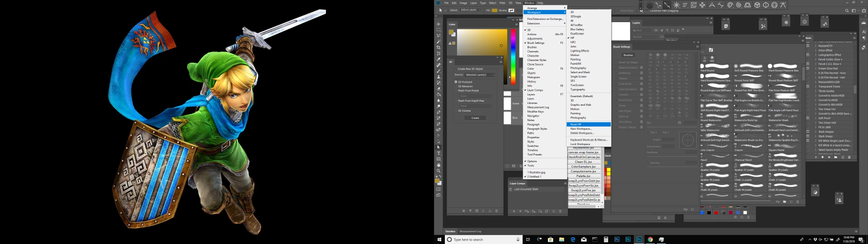Toggle the Smoothing checkbox in Brush Settings
Screen dimensions: 868x244
coord(616,122)
